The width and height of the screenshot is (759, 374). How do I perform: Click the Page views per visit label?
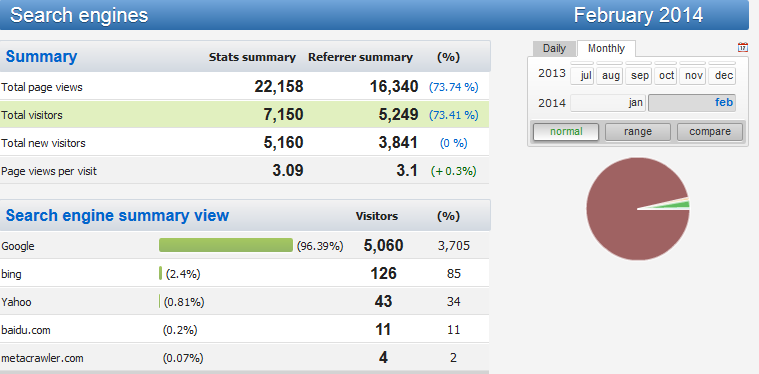(49, 171)
